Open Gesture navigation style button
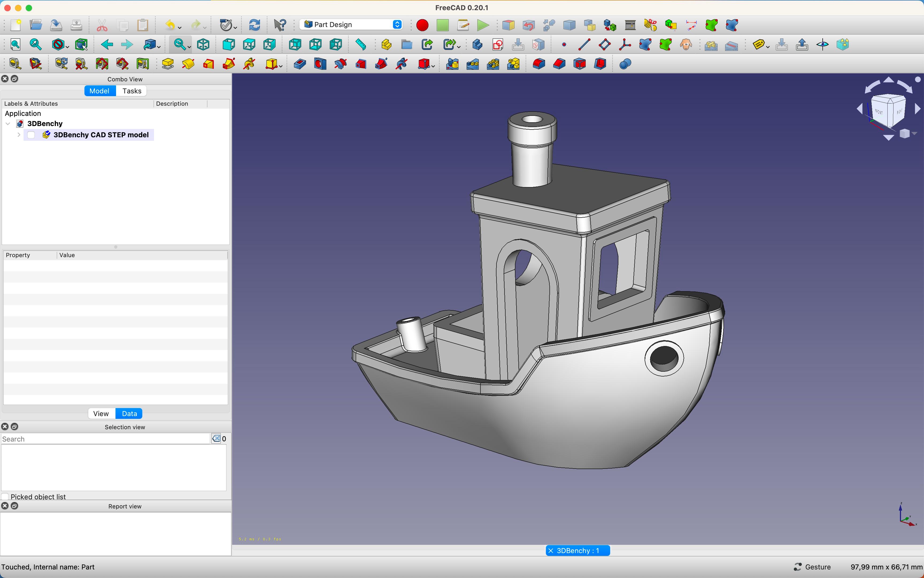 [813, 567]
